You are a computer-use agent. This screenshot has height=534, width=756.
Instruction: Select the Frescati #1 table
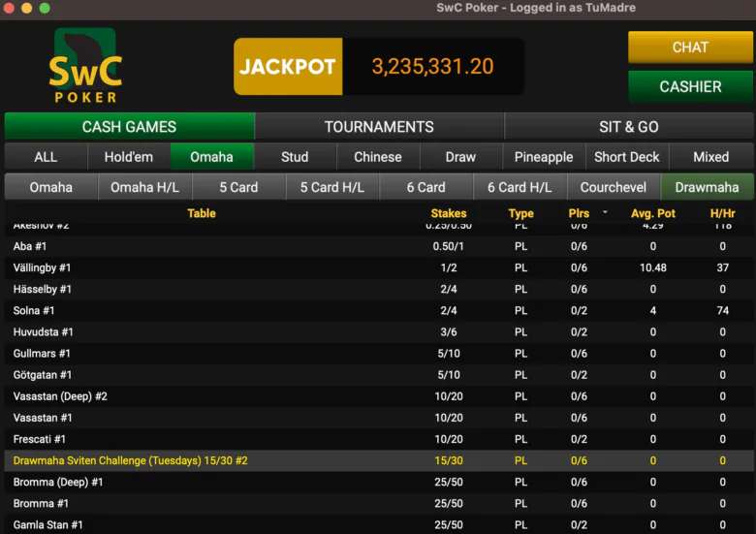(x=379, y=439)
